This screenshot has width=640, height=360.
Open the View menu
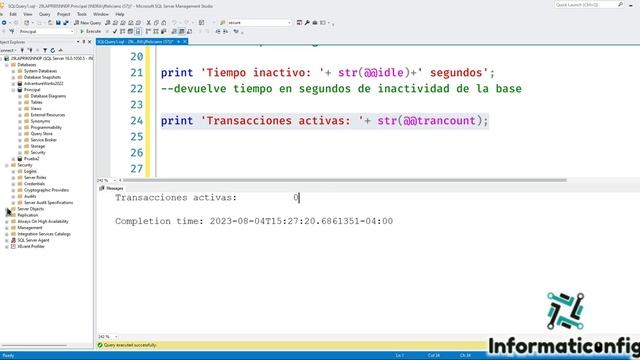click(28, 14)
